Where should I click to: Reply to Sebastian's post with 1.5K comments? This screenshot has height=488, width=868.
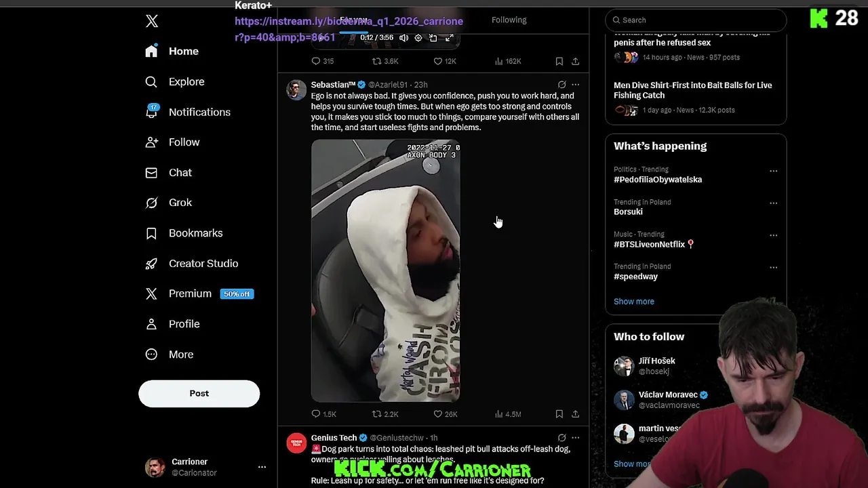point(323,414)
